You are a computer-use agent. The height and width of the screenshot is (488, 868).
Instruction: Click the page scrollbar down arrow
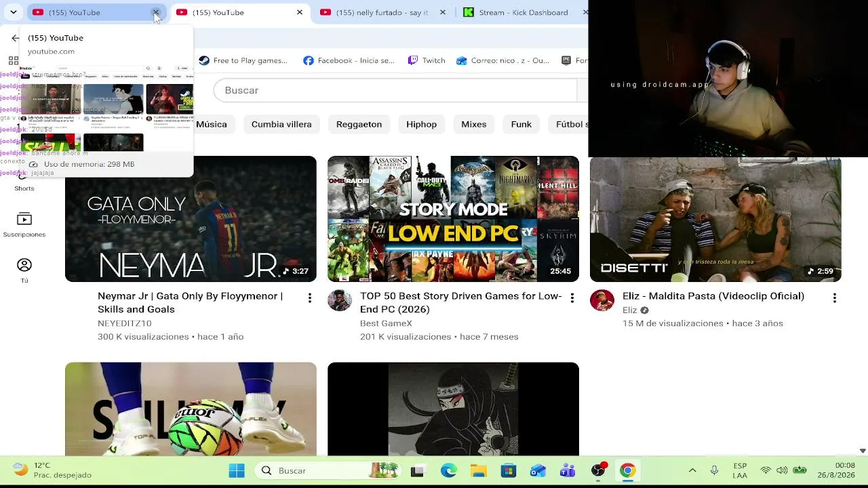coord(863,451)
